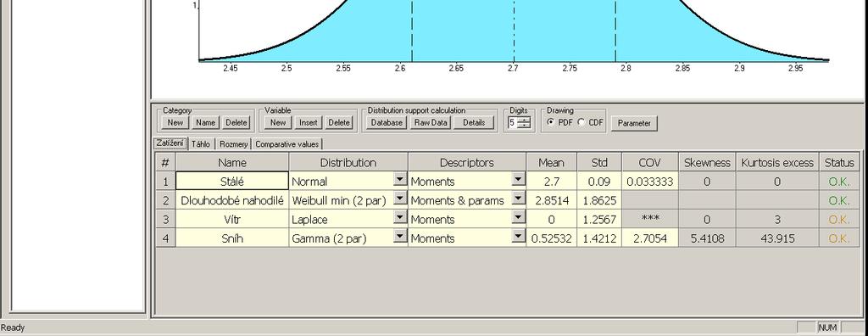Click Std value 1.8625
Viewport: 868px width, 336px height.
[x=599, y=200]
